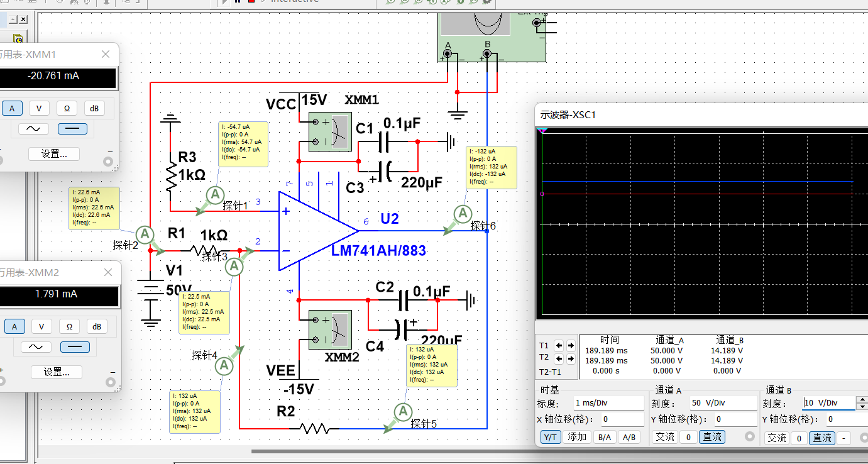Set Channel A coupling to 直流 DC

[712, 437]
